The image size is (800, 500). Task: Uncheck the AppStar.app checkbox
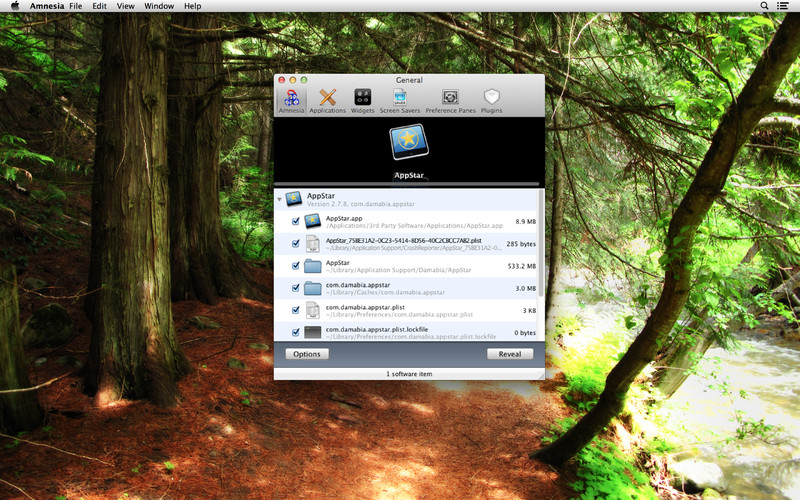click(296, 221)
